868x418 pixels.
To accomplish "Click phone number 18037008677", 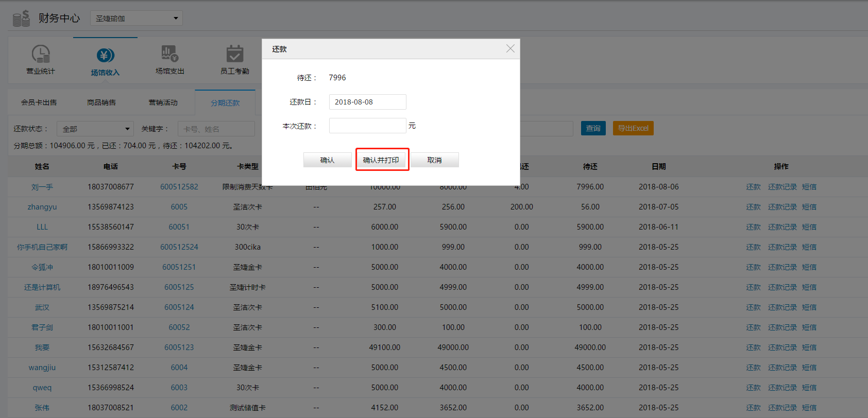I will (x=111, y=187).
